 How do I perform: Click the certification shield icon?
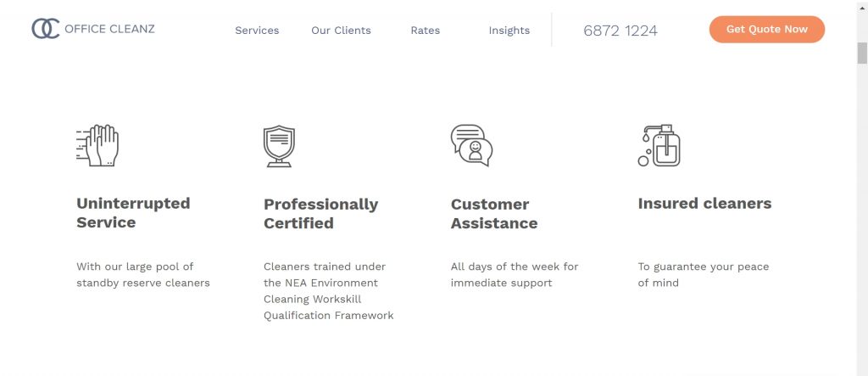tap(279, 146)
